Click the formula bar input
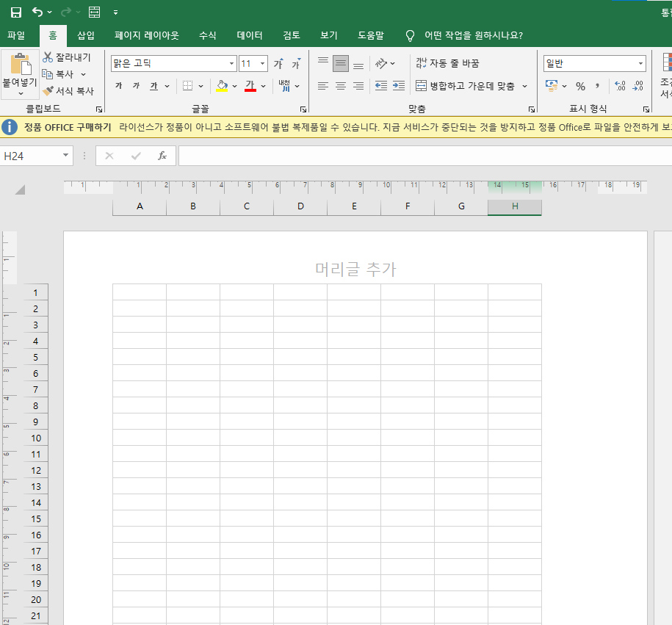Screen dimensions: 672x625 tap(425, 156)
